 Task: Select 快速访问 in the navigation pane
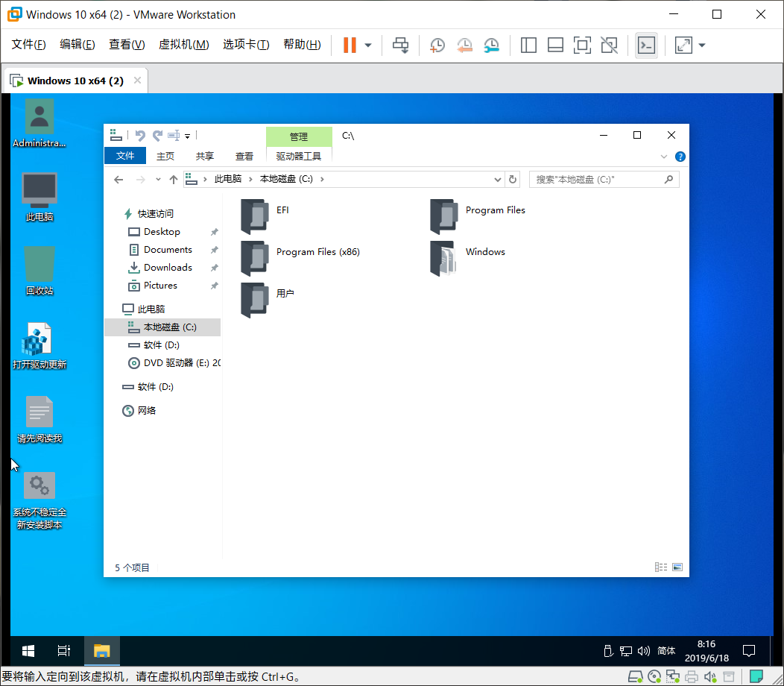pos(155,214)
